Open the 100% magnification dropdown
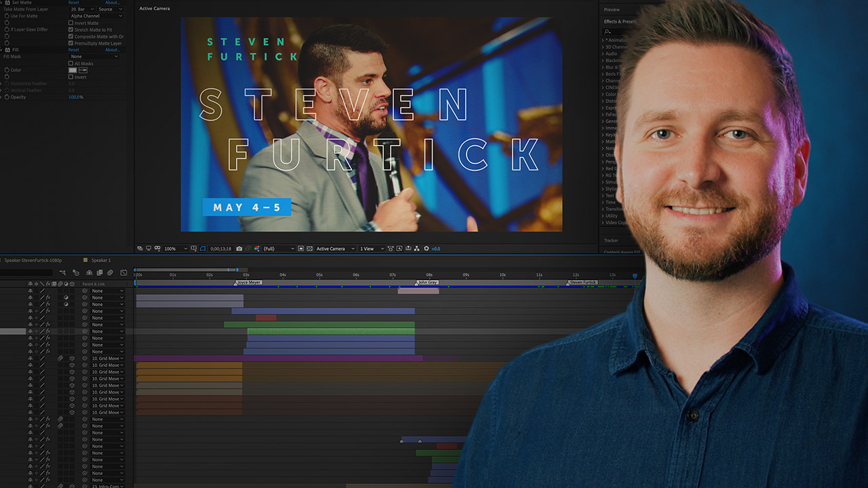Image resolution: width=868 pixels, height=488 pixels. coord(174,248)
